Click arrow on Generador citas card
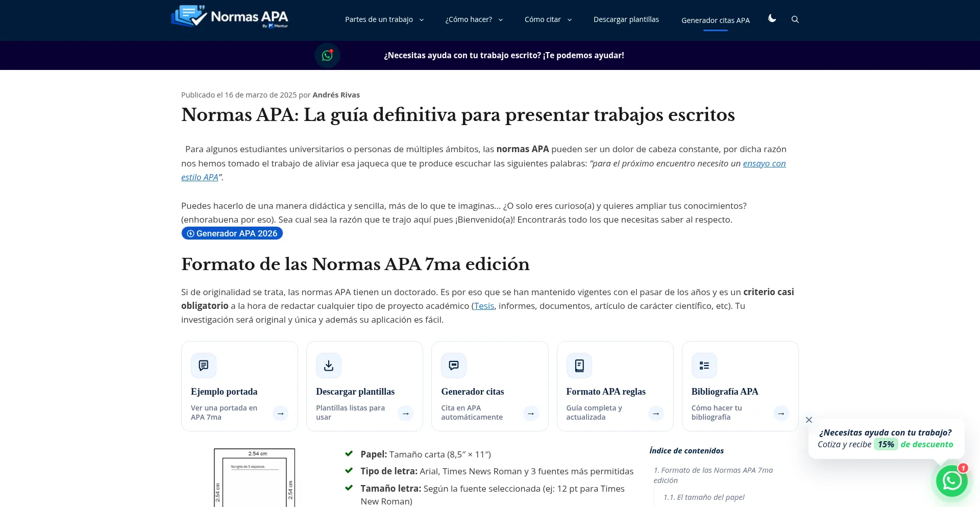 pos(531,413)
